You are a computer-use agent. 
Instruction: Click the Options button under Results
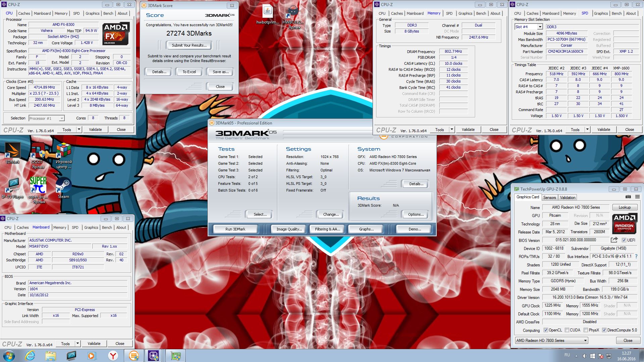coord(416,214)
